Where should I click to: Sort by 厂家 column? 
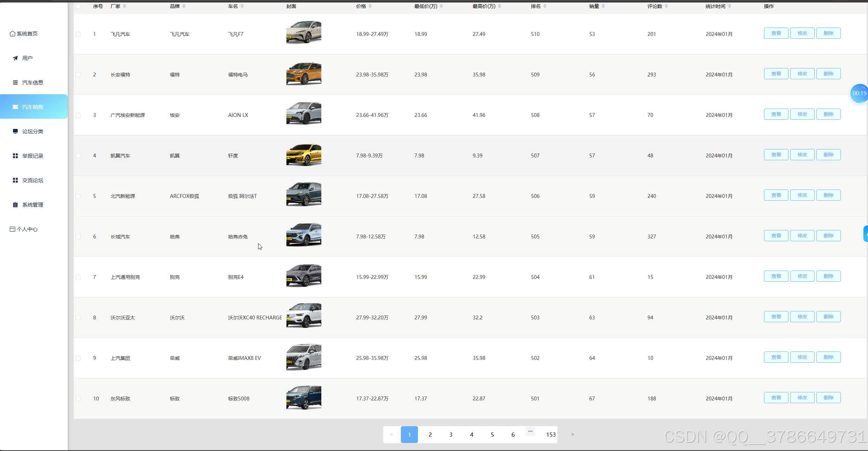[125, 6]
